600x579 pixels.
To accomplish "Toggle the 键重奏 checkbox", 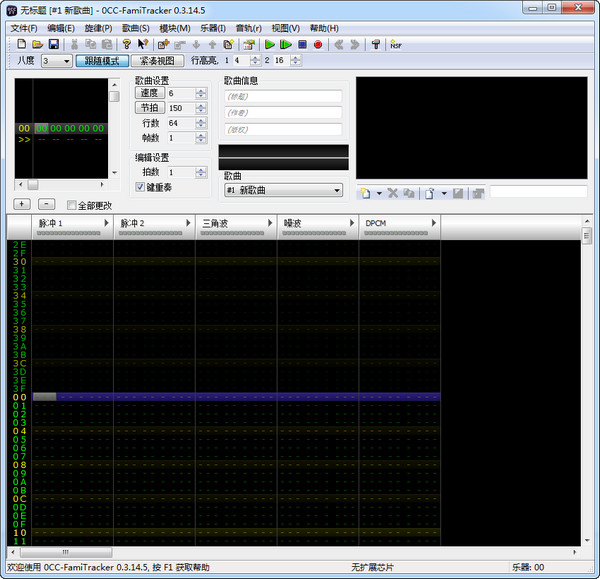I will tap(140, 187).
